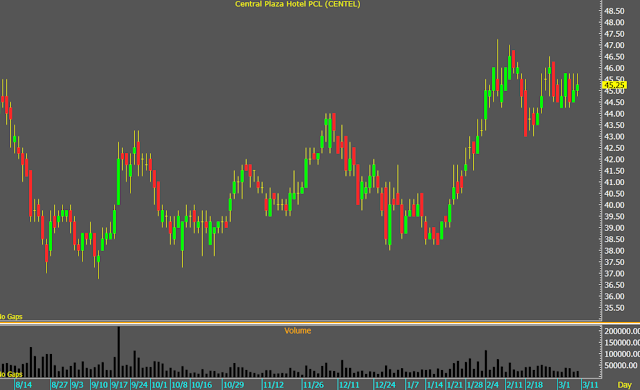Click the Central Plaza Hotel PCL (CENTEL) chart title
Viewport: 640px width, 390px height.
pyautogui.click(x=298, y=4)
